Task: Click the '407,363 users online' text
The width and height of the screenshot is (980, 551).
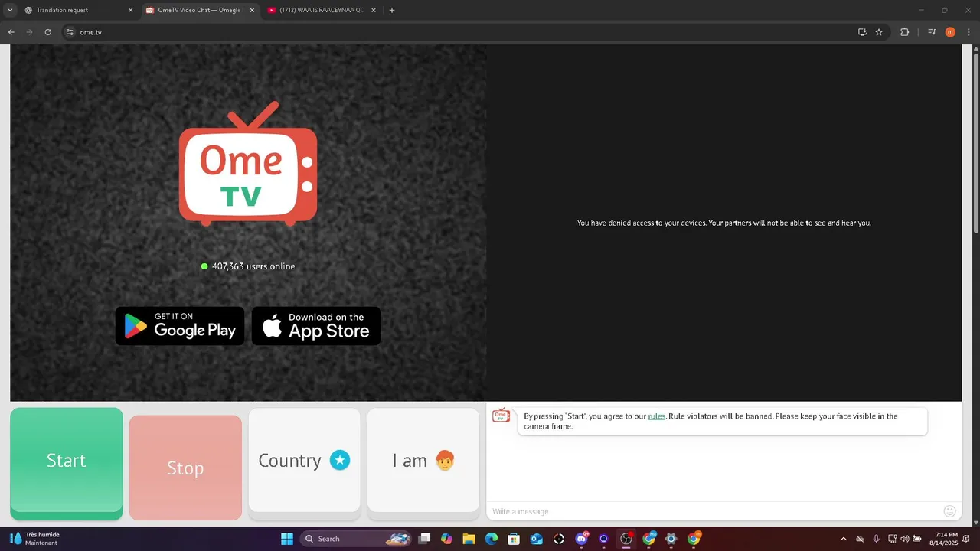Action: click(x=253, y=266)
